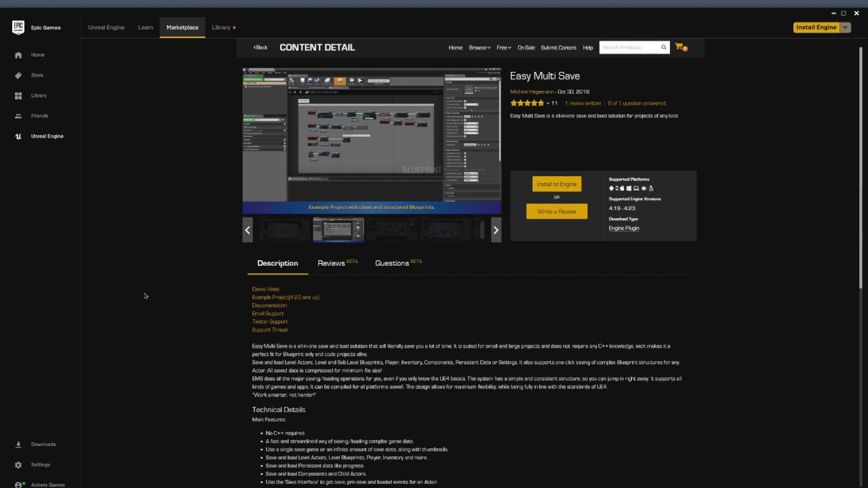Open Install Engine dropdown arrow

845,27
